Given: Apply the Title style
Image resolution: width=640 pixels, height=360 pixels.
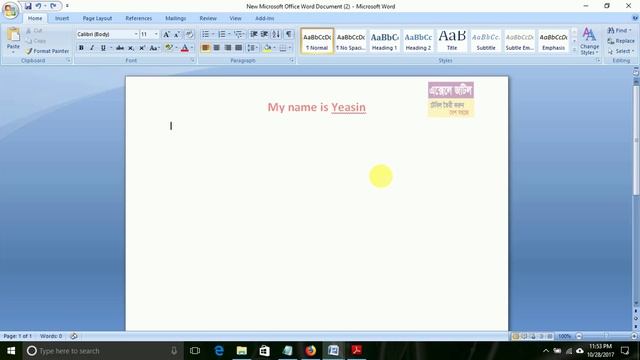Looking at the screenshot, I should coord(452,41).
